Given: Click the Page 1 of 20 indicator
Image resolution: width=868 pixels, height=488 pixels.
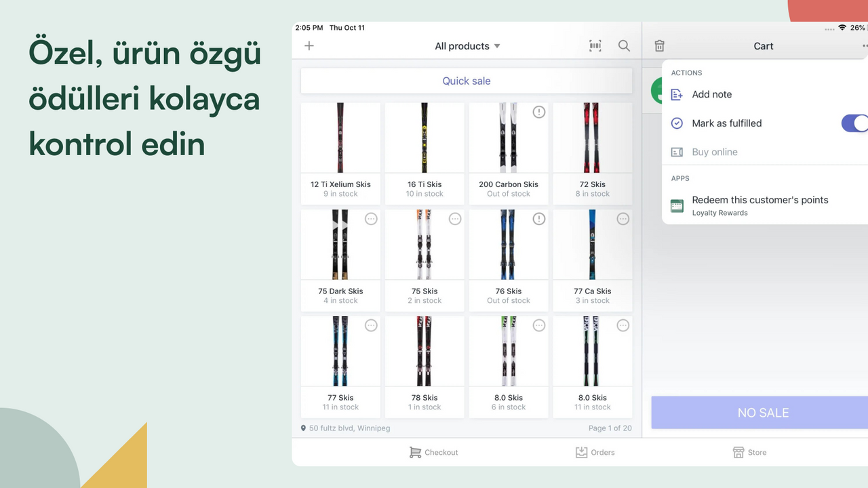Looking at the screenshot, I should point(610,428).
